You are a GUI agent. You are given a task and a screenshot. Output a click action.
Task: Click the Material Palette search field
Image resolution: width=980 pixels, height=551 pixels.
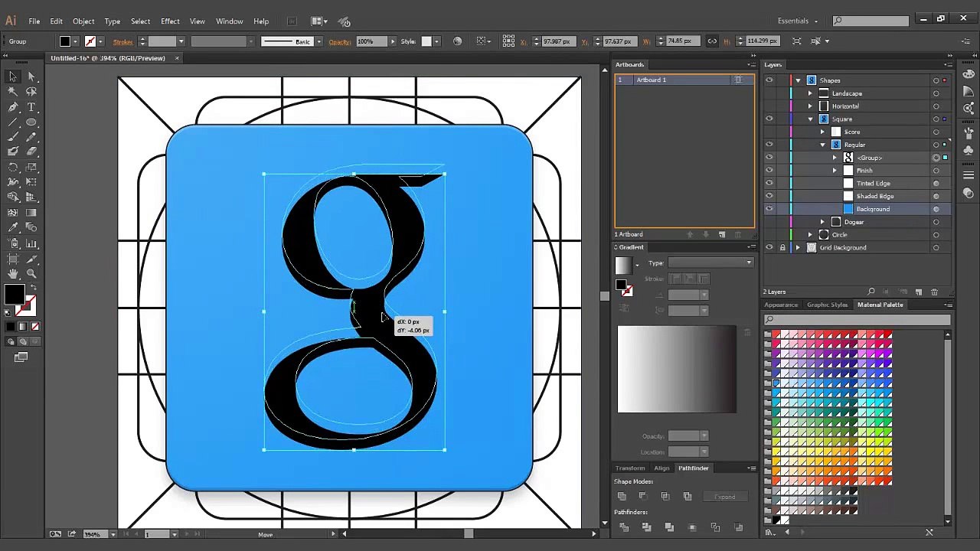859,320
